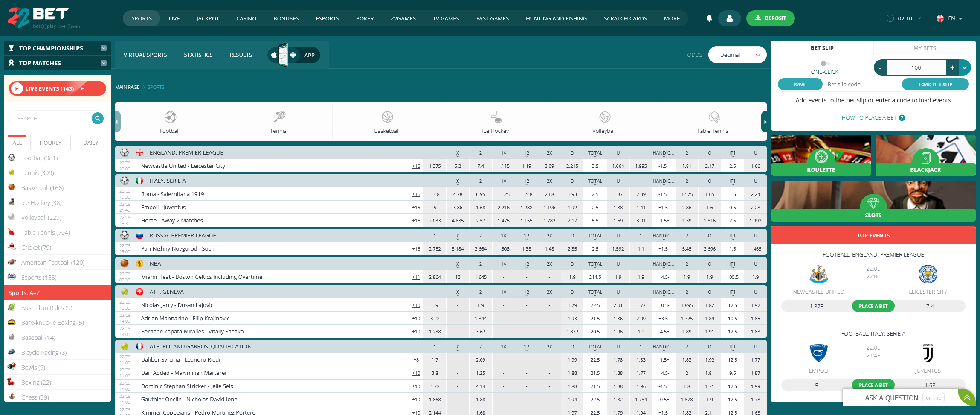Open the Roulette casino thumbnail
Screen dimensions: 980x415
(821, 155)
